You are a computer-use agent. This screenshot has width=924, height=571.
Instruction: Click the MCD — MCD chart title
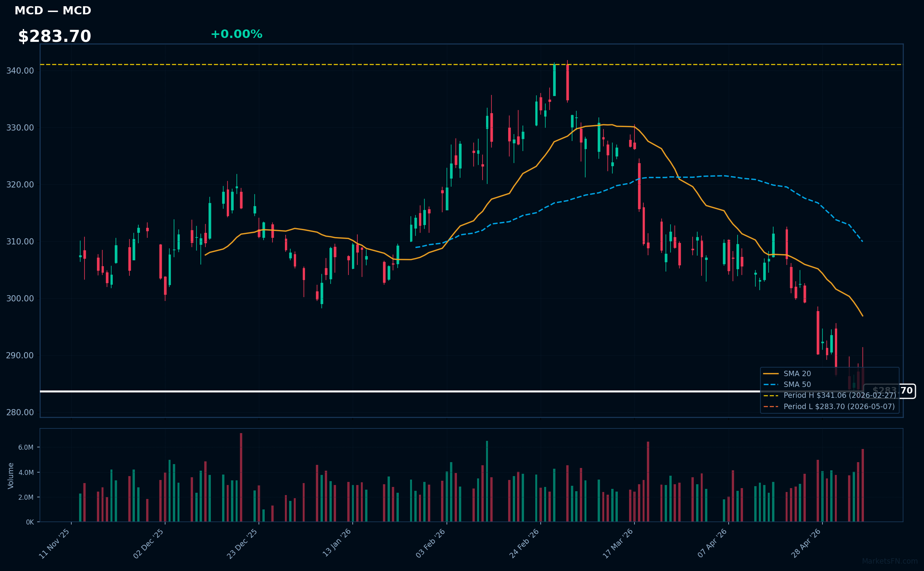click(x=53, y=11)
